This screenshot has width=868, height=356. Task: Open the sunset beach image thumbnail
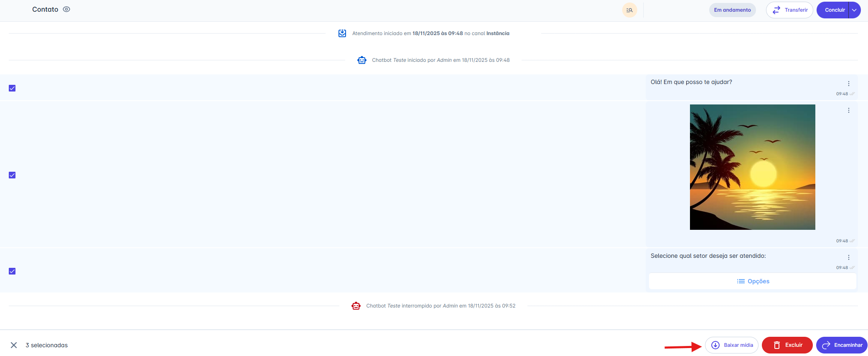752,167
